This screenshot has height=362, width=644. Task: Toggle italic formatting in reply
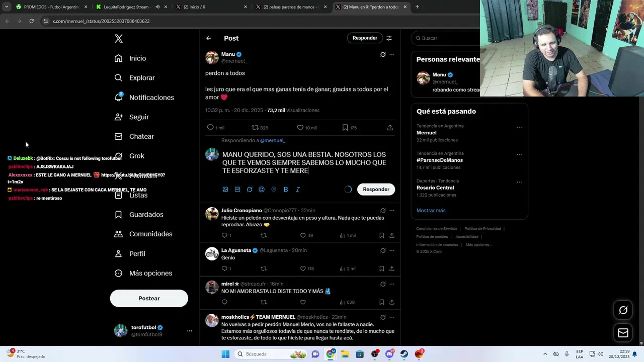(298, 190)
